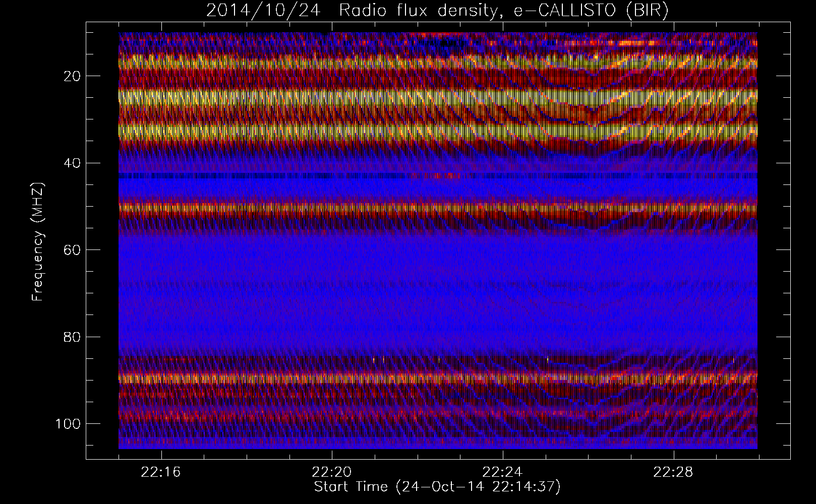Click the 60 frequency tick label
Viewport: 816px width, 504px height.
(x=73, y=250)
